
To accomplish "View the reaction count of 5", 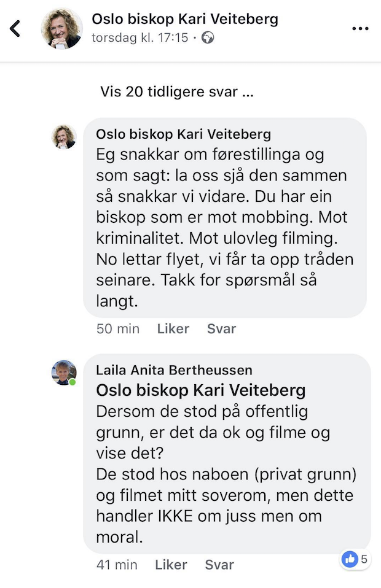I will [x=364, y=559].
